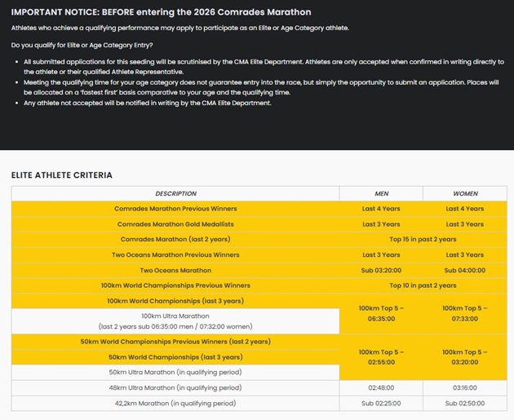Click the '02:48:00' men's 48km time
This screenshot has height=420, width=514.
(x=380, y=388)
